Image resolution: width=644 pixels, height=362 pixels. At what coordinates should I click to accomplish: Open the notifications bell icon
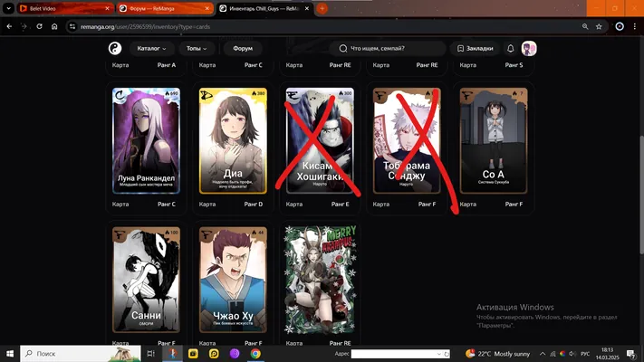coord(511,49)
